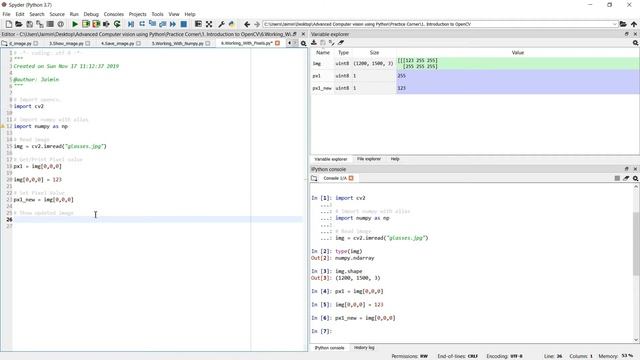
Task: Change to the parent directory
Action: pos(634,24)
